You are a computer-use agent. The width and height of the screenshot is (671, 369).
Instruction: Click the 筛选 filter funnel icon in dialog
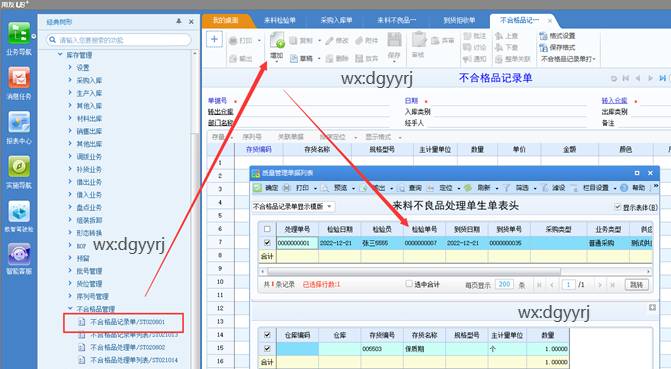507,188
